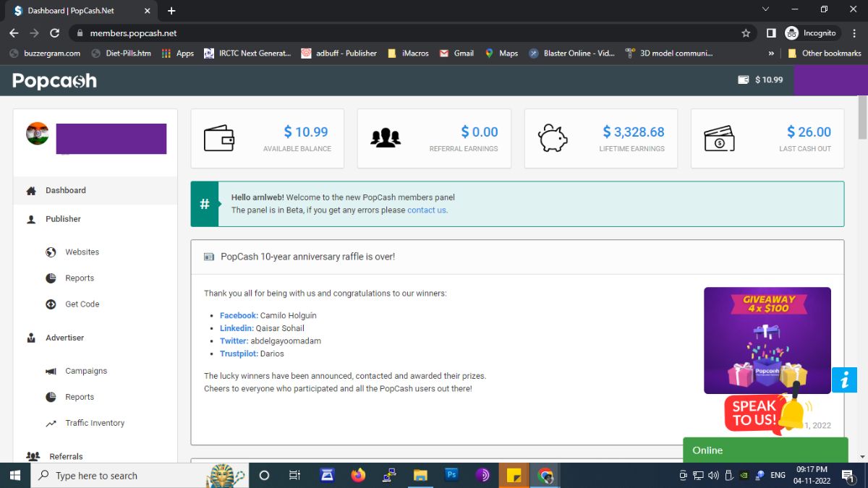Open Traffic Inventory via trend icon
Screen dimensions: 868x488
tap(50, 422)
